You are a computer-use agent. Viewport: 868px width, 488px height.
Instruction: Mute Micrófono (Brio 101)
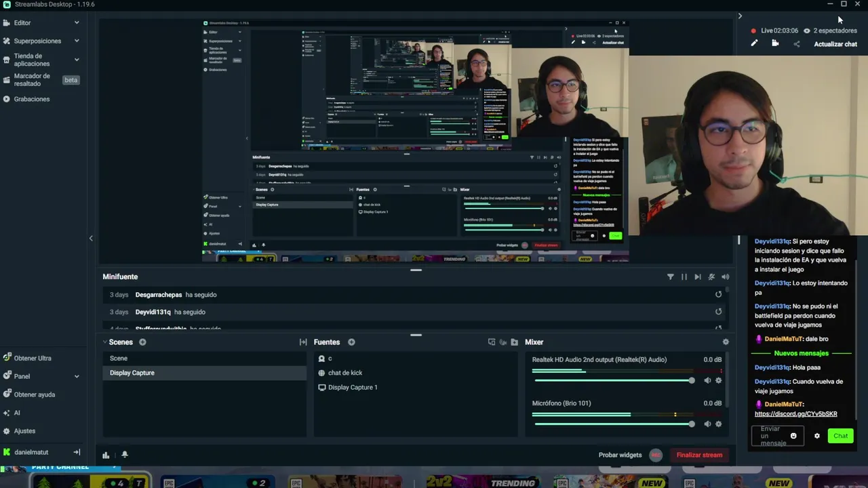tap(707, 424)
